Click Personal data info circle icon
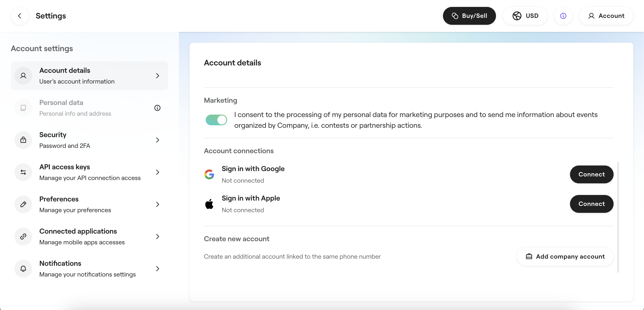Viewport: 644px width, 310px height. (x=157, y=108)
